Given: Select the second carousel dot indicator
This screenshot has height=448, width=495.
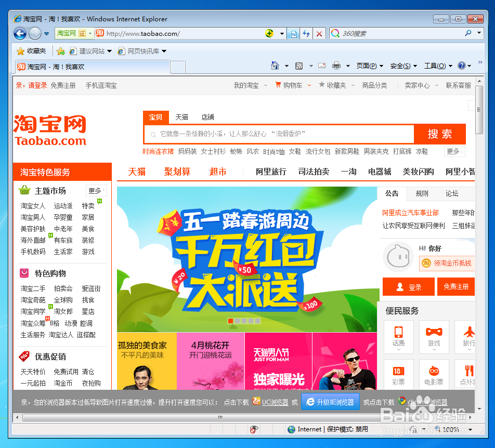Looking at the screenshot, I should (x=238, y=321).
